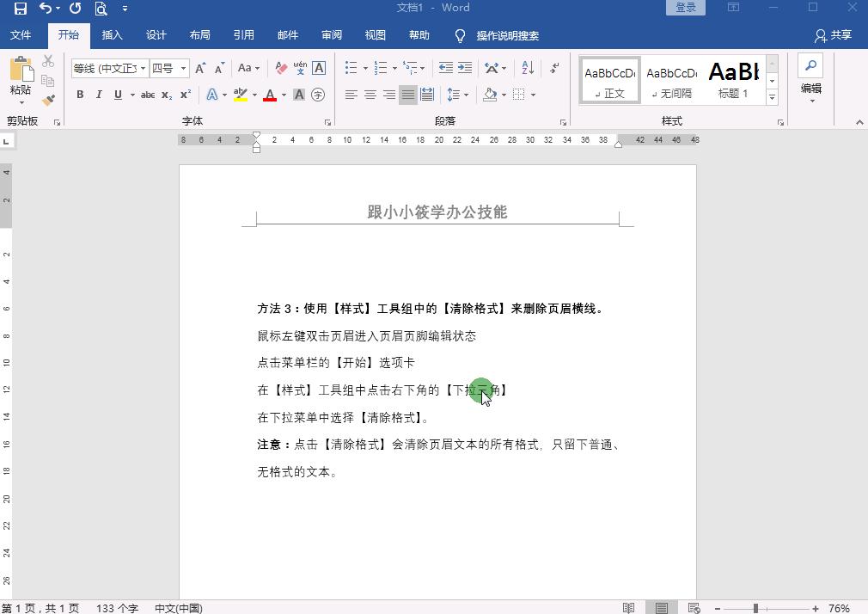Image resolution: width=868 pixels, height=614 pixels.
Task: Open the 邮件 ribbon tab
Action: 288,35
